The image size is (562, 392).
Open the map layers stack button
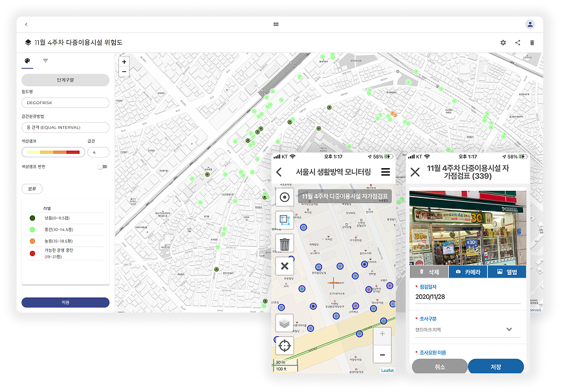tap(285, 323)
